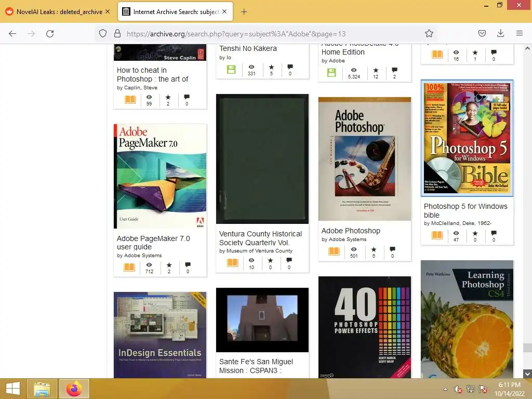This screenshot has height=399, width=532.
Task: Open 40 Photoshop Power Effects cover
Action: [365, 327]
